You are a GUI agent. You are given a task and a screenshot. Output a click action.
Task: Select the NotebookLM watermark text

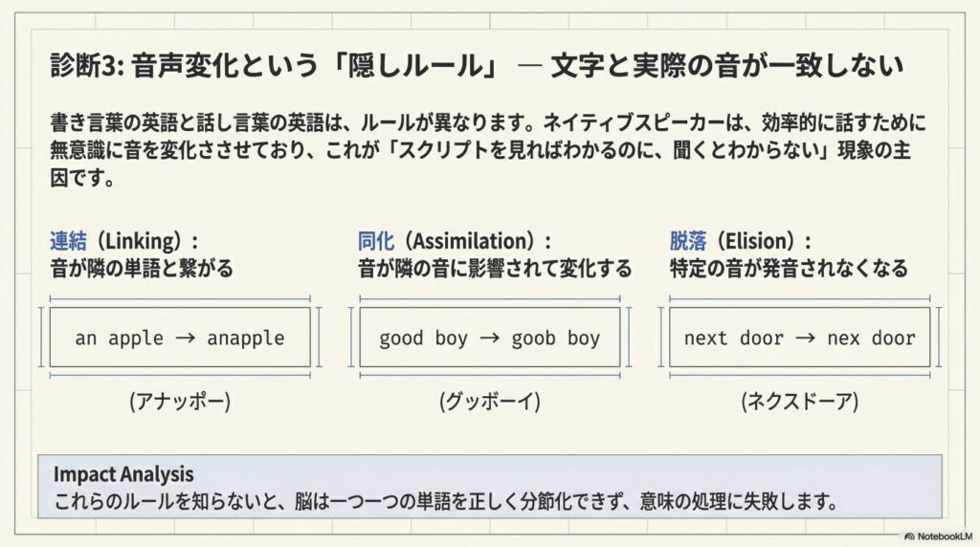click(x=942, y=536)
